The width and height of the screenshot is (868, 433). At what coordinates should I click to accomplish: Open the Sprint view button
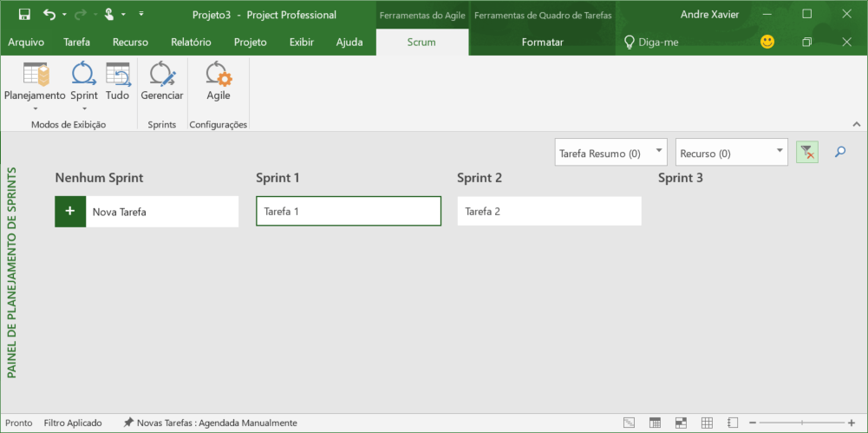(84, 86)
